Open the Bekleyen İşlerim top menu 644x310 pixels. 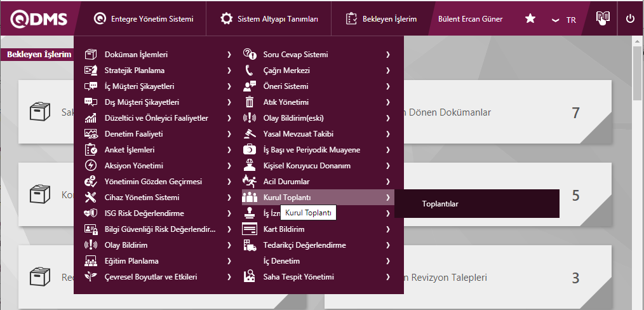pos(381,19)
